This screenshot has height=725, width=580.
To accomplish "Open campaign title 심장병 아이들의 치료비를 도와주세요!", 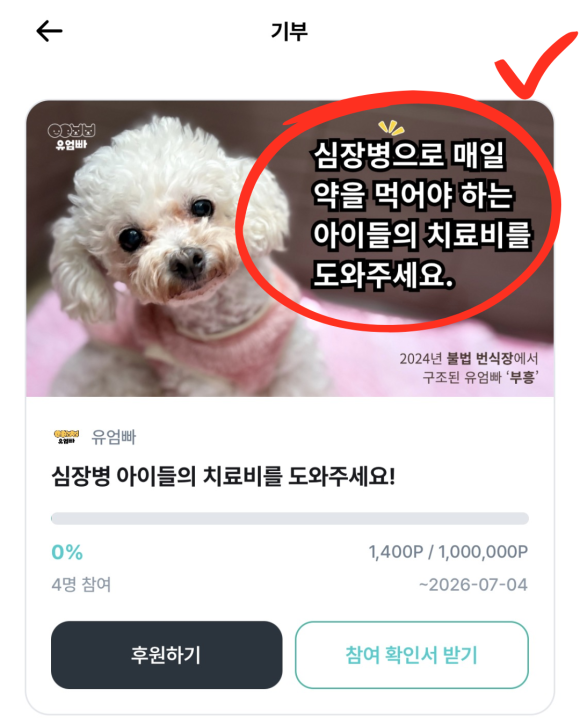I will [x=223, y=476].
